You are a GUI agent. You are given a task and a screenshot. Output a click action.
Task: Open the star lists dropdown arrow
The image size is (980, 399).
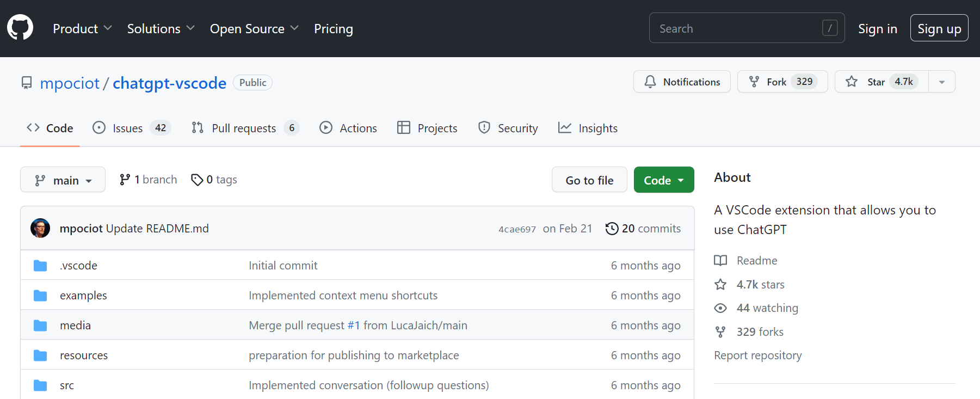(x=942, y=82)
